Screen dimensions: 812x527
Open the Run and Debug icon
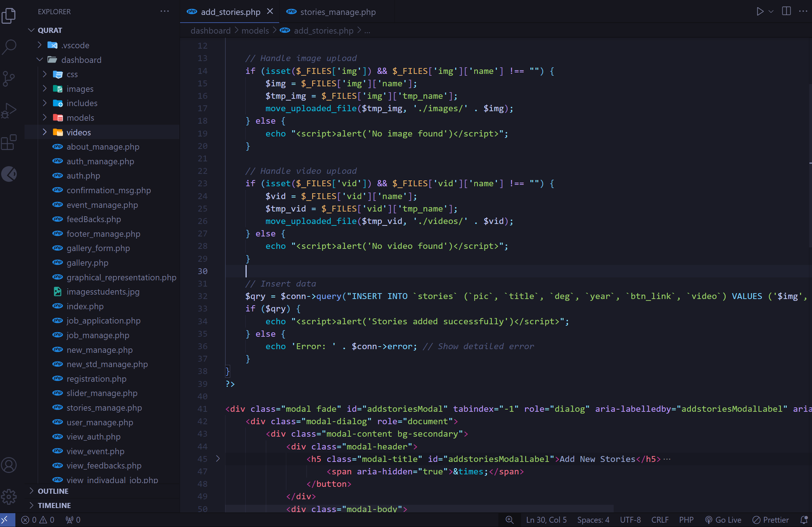click(9, 110)
